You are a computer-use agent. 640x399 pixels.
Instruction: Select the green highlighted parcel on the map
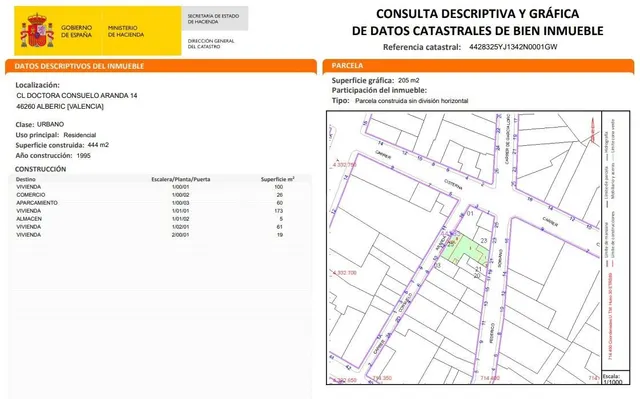(465, 250)
